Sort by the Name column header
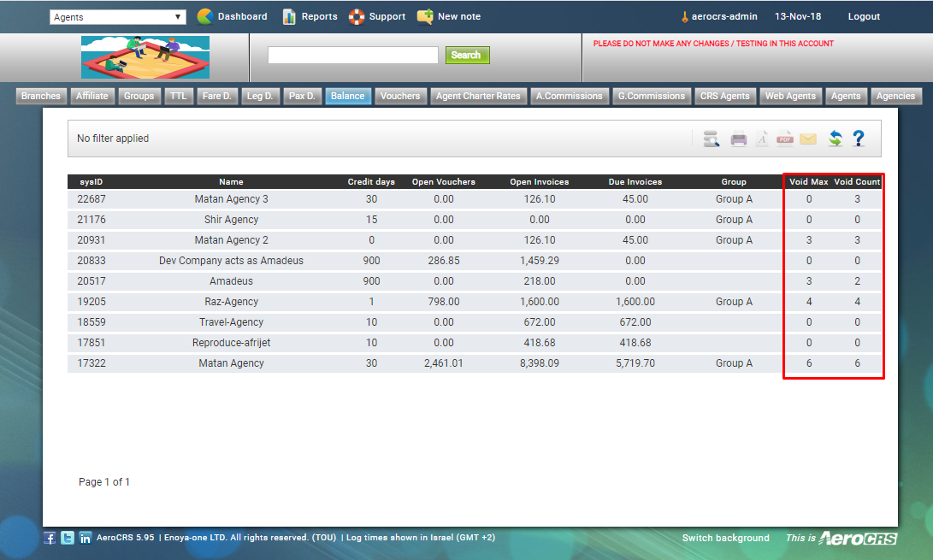Viewport: 933px width, 560px height. tap(232, 182)
